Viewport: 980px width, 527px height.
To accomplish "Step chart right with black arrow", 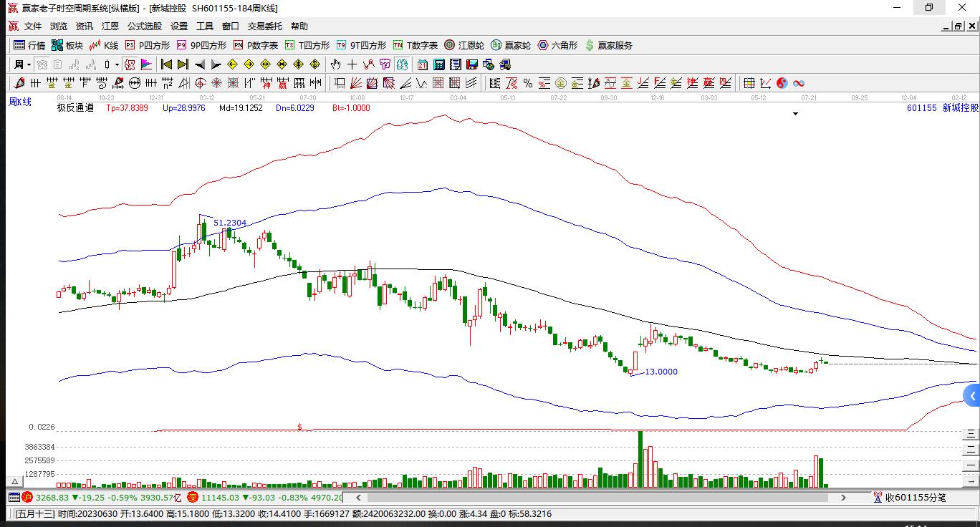I will click(x=216, y=64).
